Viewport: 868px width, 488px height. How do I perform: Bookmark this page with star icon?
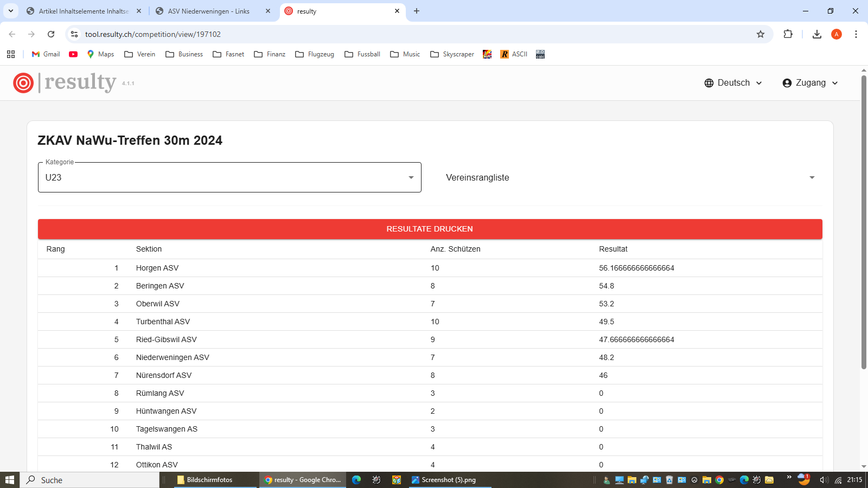pyautogui.click(x=761, y=34)
